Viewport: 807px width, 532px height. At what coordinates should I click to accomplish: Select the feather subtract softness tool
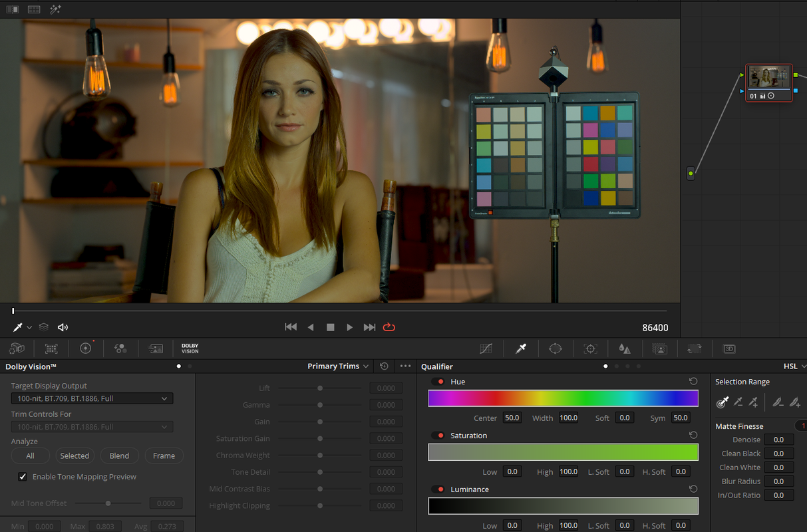tap(777, 402)
